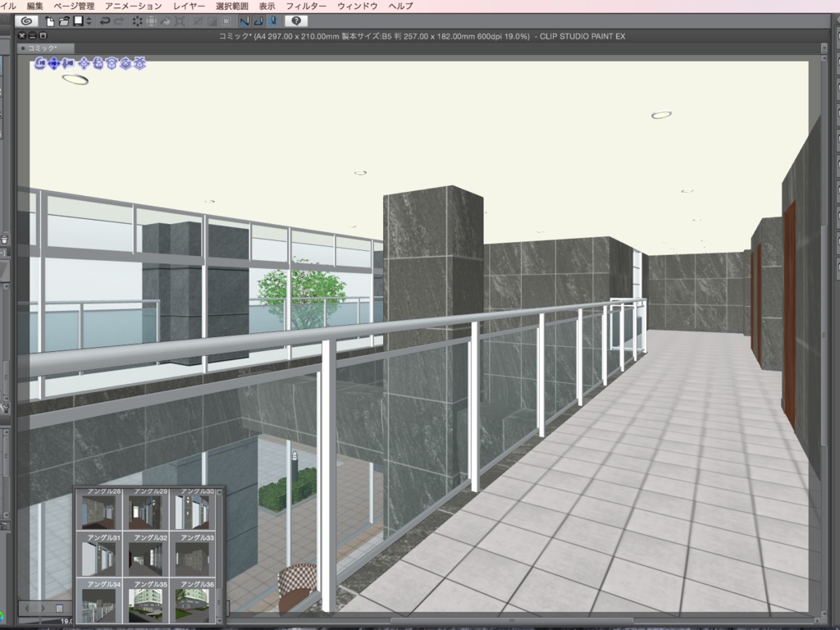Open the ファイル menu
Viewport: 840px width, 630px height.
pos(7,6)
